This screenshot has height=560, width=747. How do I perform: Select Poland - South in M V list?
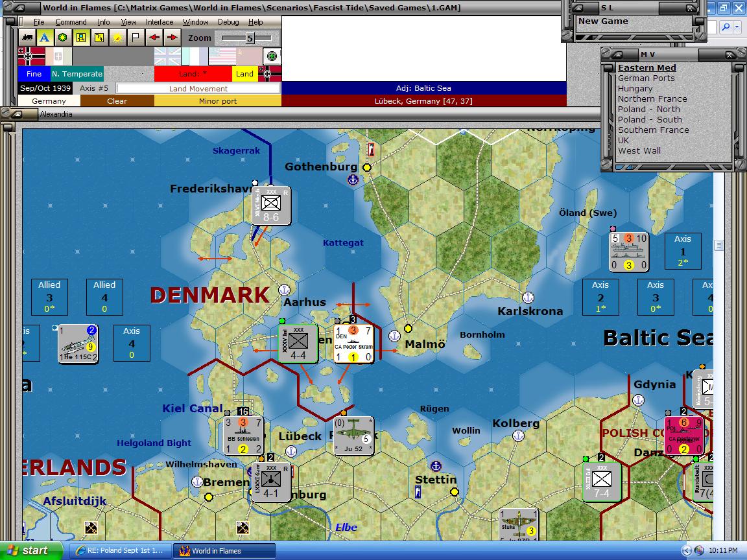650,119
